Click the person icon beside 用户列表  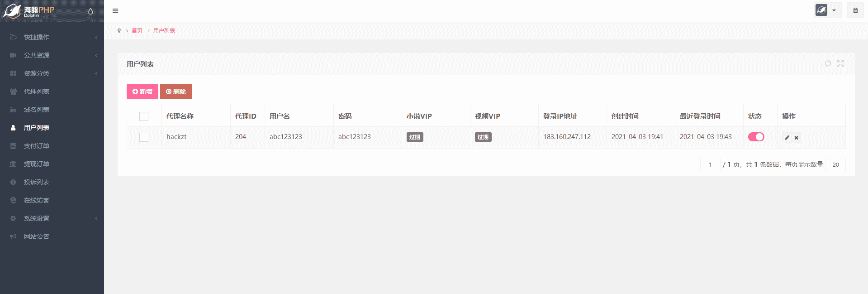point(13,128)
